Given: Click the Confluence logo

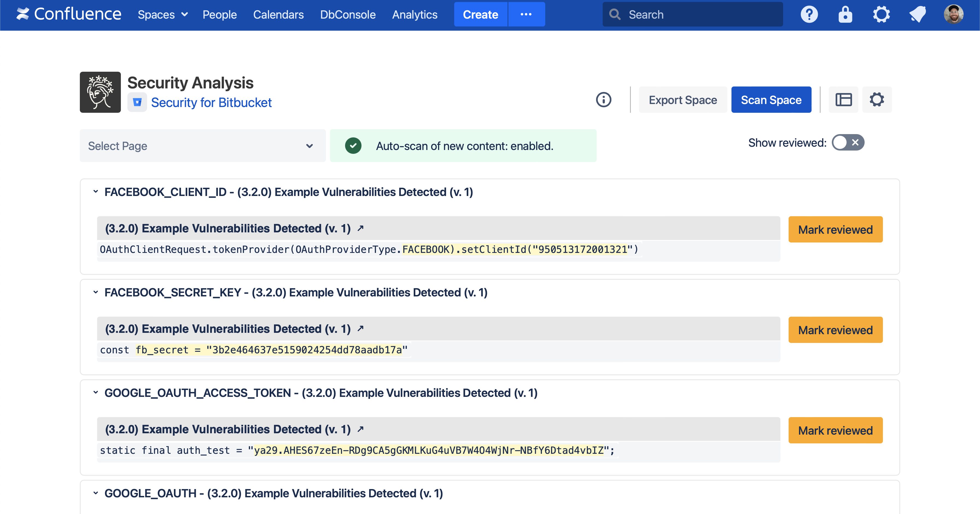Looking at the screenshot, I should [68, 15].
